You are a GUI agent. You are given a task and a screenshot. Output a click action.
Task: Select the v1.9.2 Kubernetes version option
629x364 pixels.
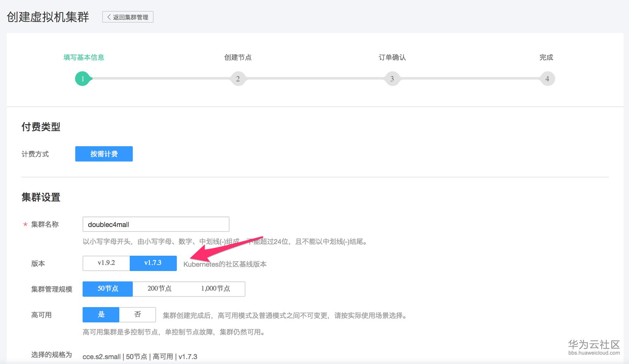[106, 263]
